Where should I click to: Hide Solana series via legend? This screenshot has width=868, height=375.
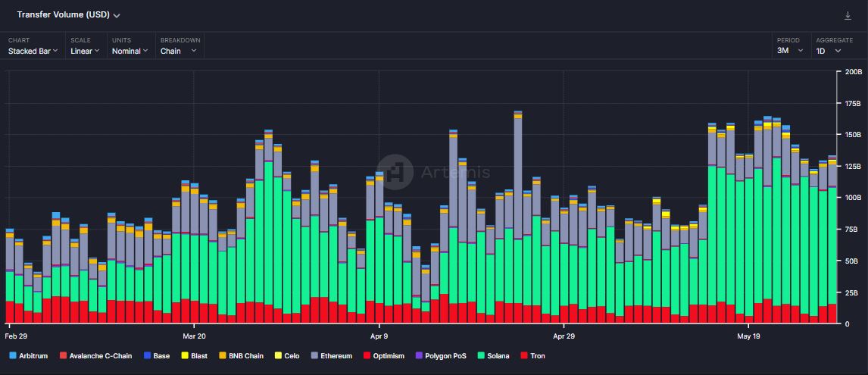coord(493,355)
